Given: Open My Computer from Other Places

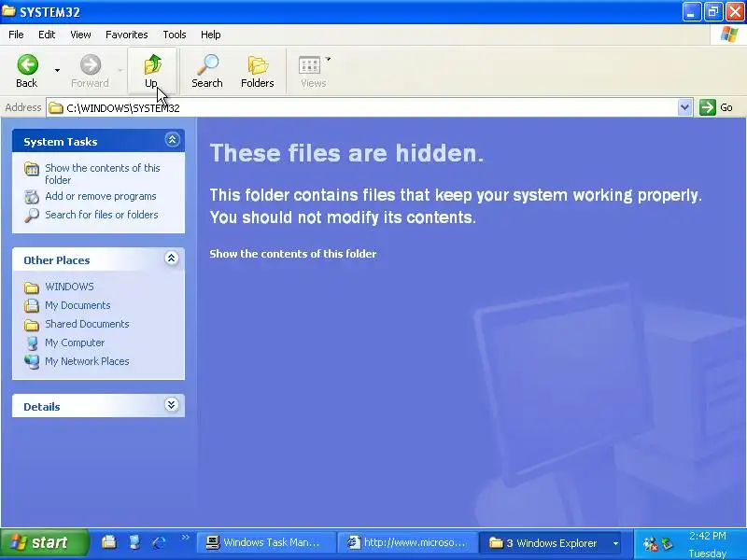Looking at the screenshot, I should tap(75, 343).
